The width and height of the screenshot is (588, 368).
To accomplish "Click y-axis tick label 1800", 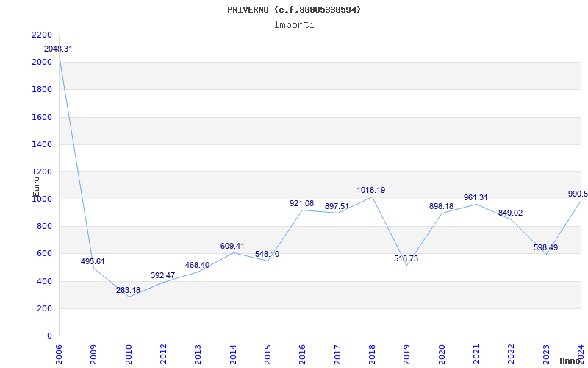I will click(x=42, y=90).
